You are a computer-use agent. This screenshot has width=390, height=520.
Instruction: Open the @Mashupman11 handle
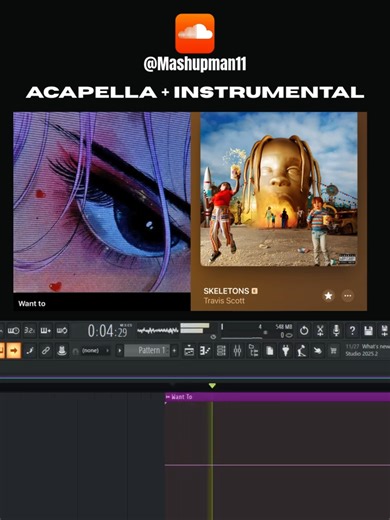click(x=195, y=64)
